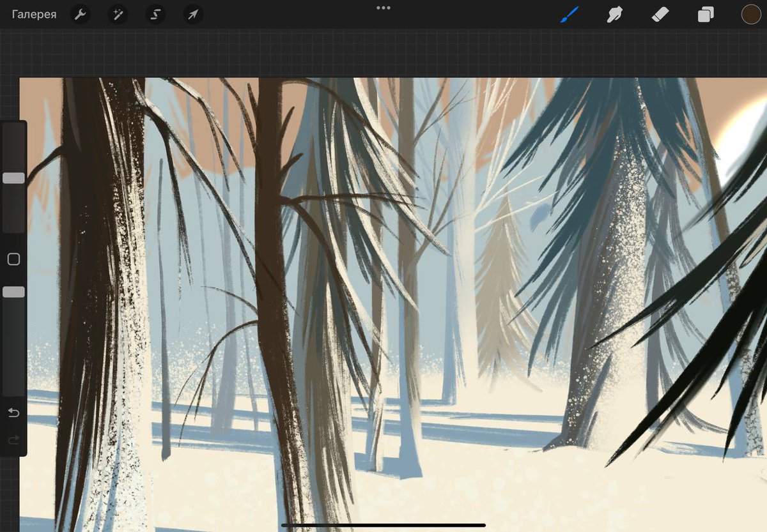Select the Eraser tool

pyautogui.click(x=660, y=14)
